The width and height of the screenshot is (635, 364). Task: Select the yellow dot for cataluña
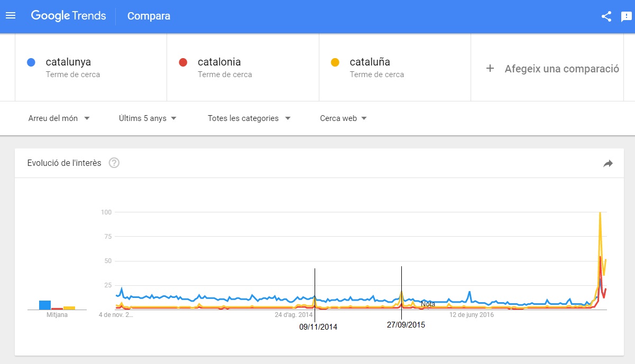(336, 62)
